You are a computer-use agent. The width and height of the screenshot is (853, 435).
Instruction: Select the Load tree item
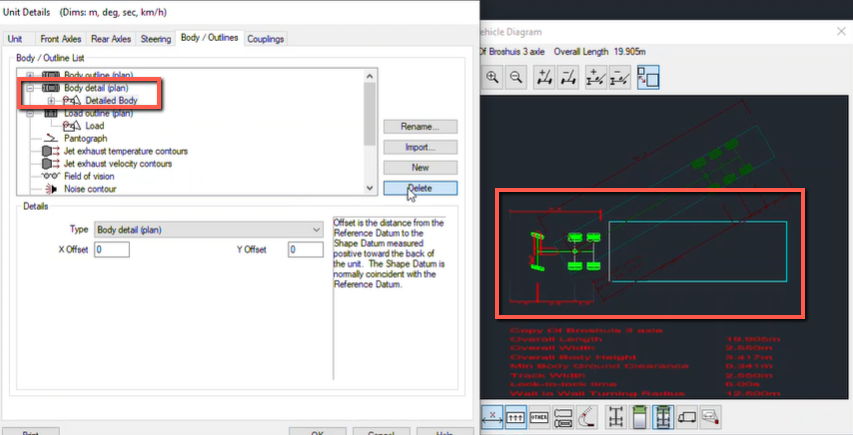(95, 126)
